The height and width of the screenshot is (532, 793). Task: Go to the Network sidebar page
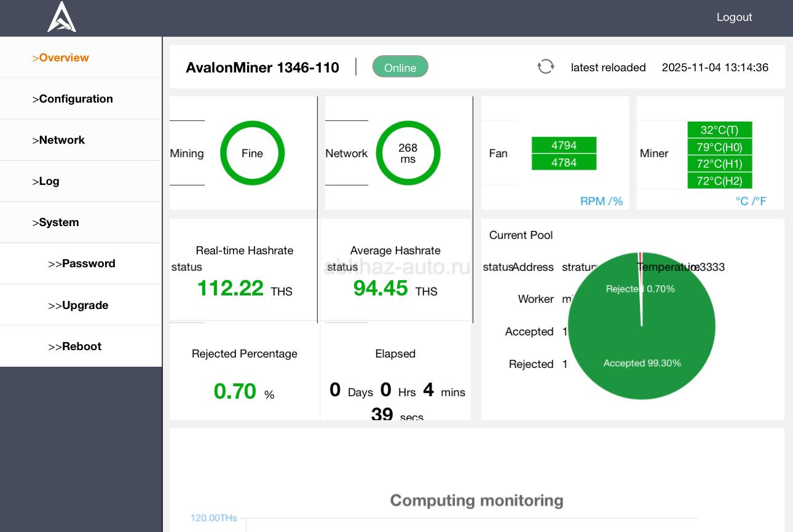pyautogui.click(x=61, y=140)
